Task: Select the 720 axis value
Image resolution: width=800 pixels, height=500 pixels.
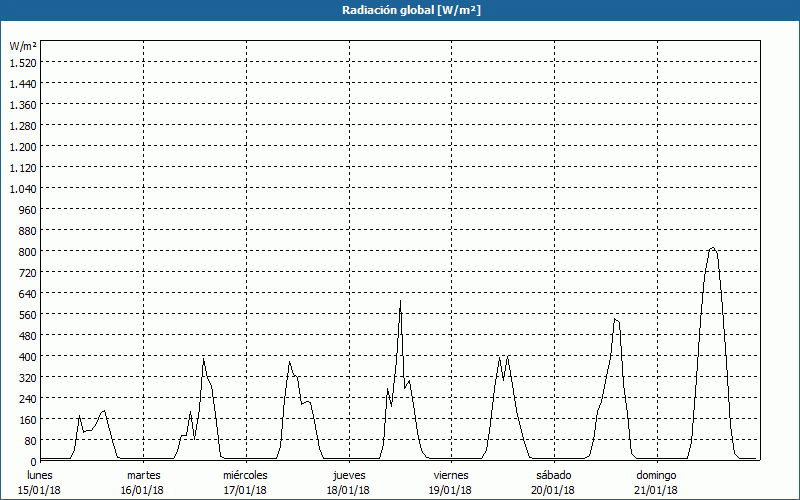Action: coord(28,273)
